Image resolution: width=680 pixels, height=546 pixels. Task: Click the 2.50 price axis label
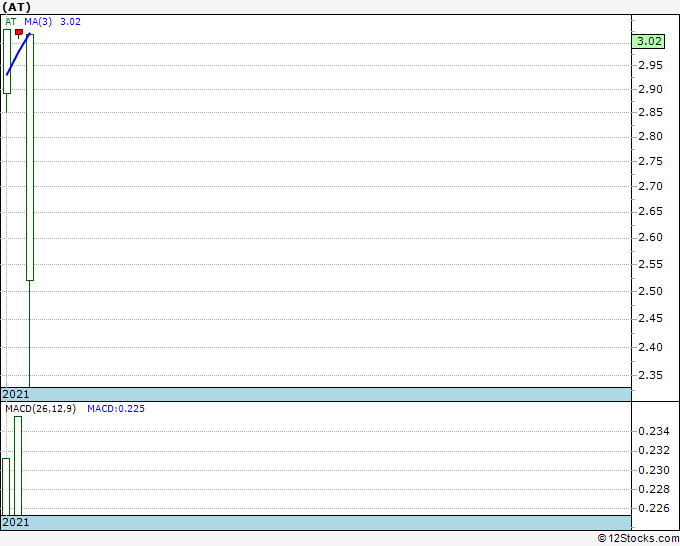point(651,291)
